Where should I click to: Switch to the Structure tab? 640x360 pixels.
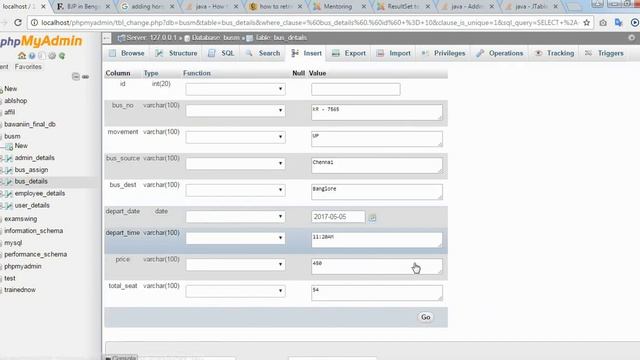pyautogui.click(x=176, y=53)
